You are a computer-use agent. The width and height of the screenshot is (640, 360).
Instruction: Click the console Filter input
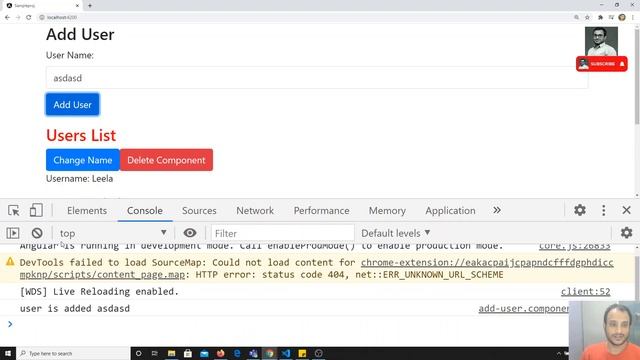(x=282, y=233)
